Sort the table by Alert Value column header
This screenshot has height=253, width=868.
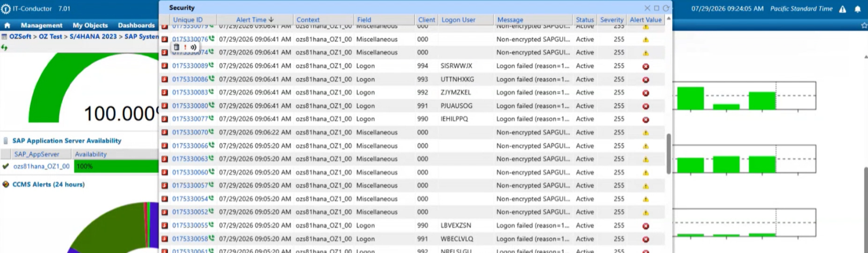point(646,20)
